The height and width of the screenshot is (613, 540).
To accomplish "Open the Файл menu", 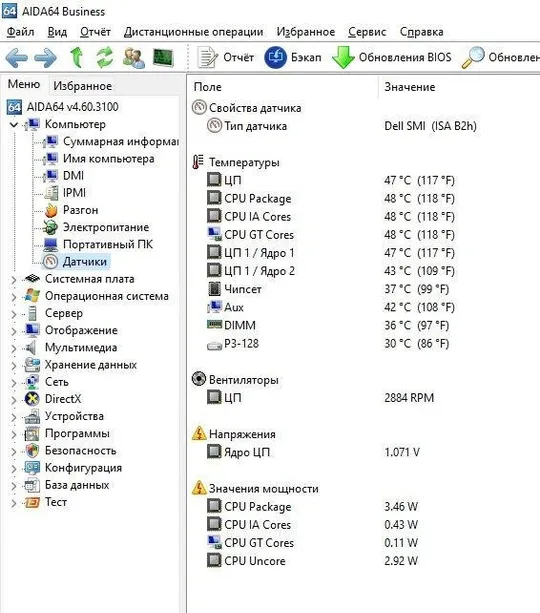I will click(21, 32).
